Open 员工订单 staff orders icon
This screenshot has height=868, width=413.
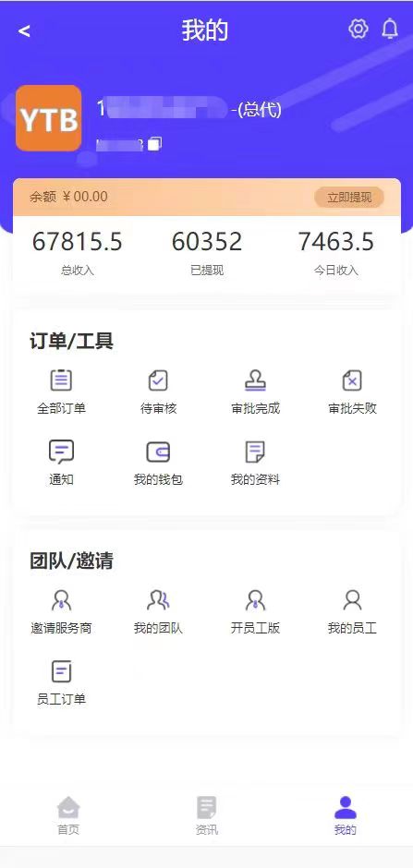click(x=62, y=671)
